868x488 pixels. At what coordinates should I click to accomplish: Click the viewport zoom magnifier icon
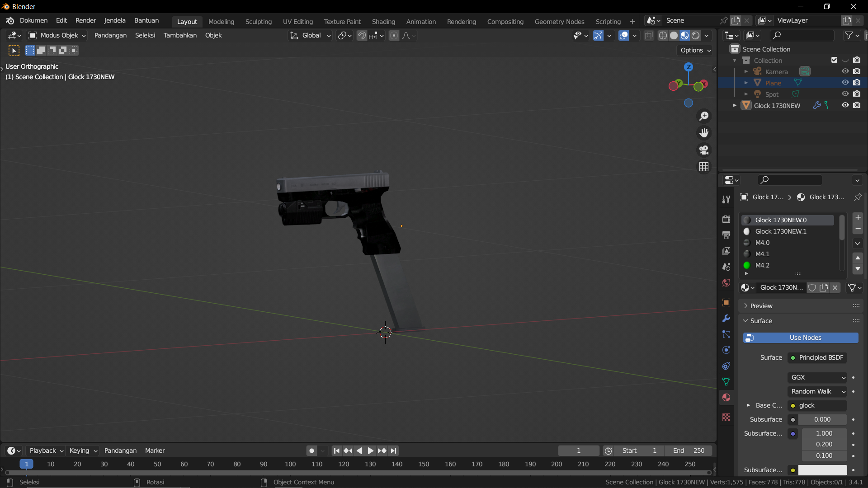pos(704,116)
